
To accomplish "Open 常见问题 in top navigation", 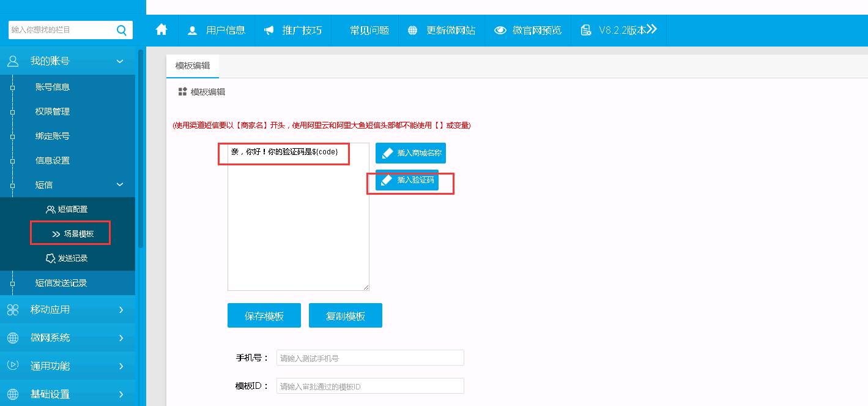I will 369,30.
